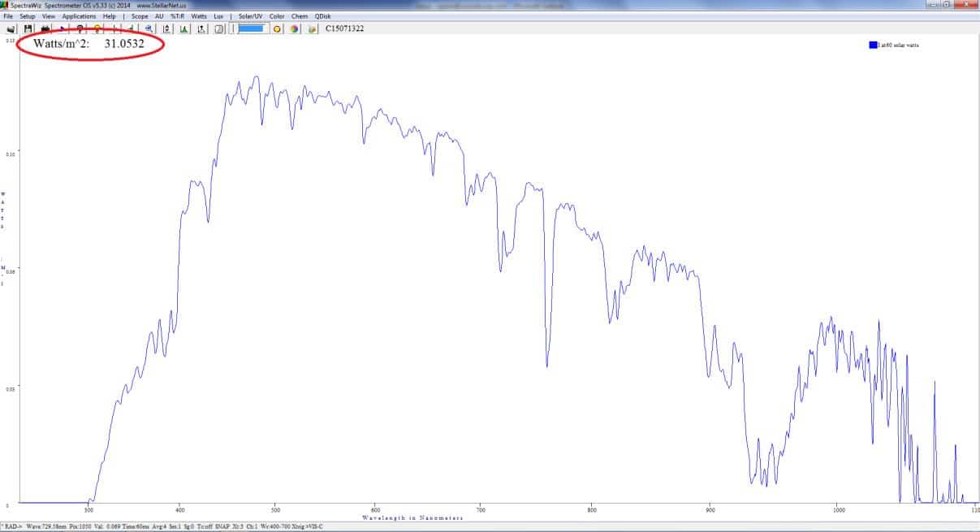Open the Setup menu
The width and height of the screenshot is (980, 532).
click(28, 16)
